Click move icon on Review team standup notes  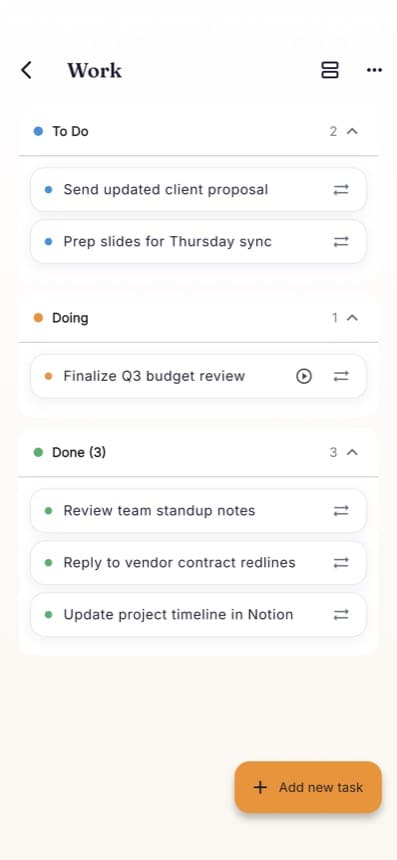click(341, 511)
